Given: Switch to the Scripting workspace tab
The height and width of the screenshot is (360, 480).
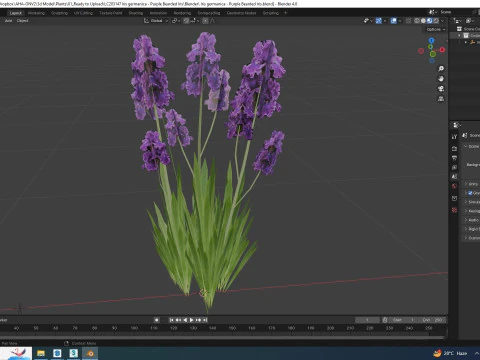Looking at the screenshot, I should (271, 13).
